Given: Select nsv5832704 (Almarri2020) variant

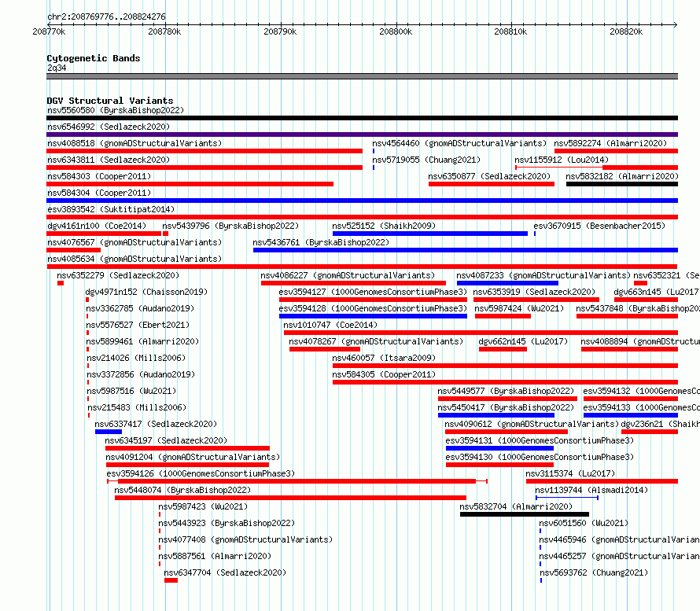Looking at the screenshot, I should click(525, 514).
